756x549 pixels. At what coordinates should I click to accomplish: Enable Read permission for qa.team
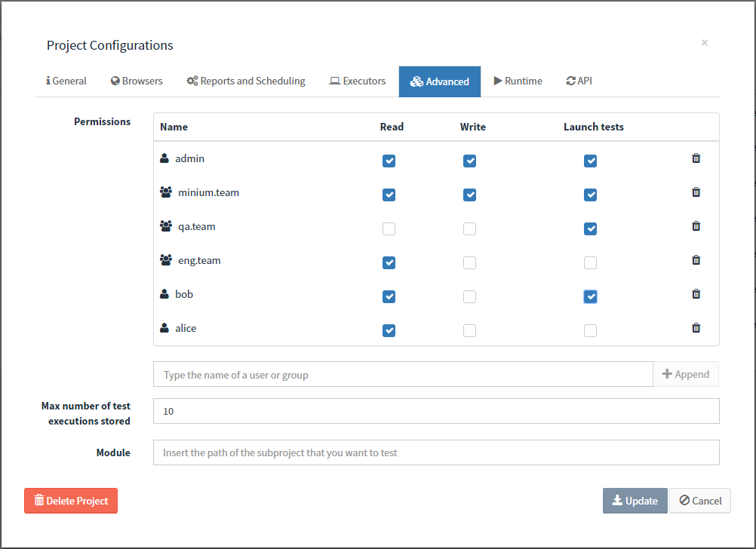coord(389,228)
